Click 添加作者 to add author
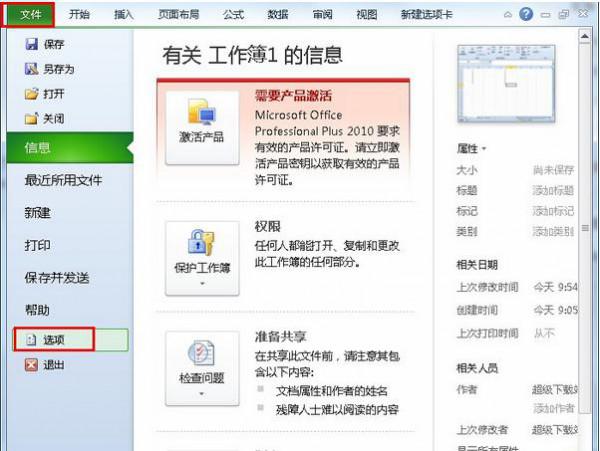Screen dimensions: 600x451 tap(553, 409)
